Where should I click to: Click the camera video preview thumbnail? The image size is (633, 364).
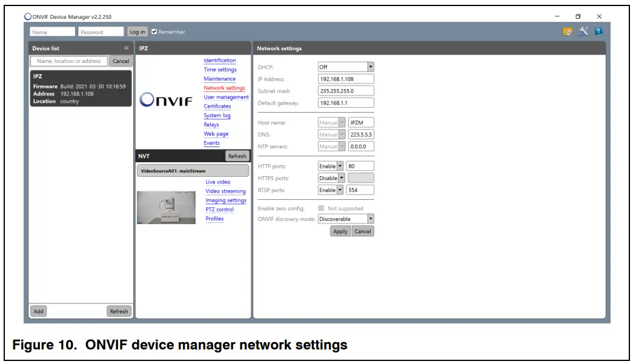(166, 207)
